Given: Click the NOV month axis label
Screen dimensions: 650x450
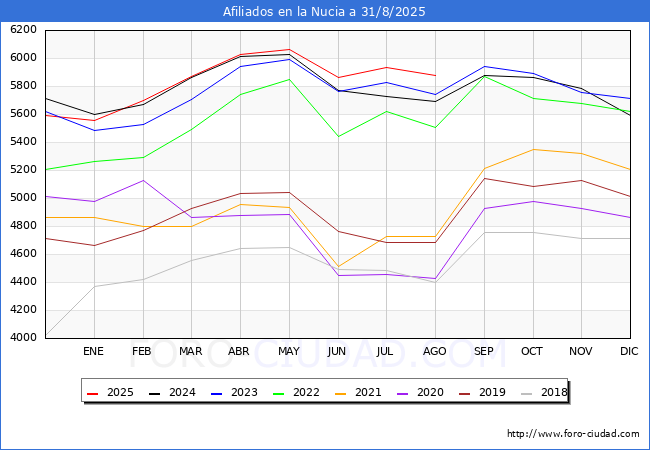Looking at the screenshot, I should pos(581,351).
